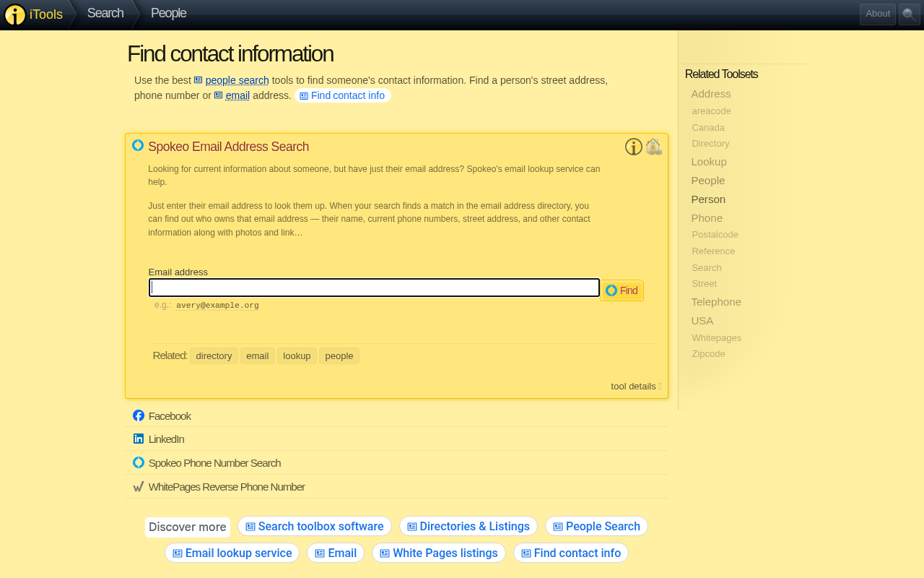Click the Find button
The image size is (924, 578).
(622, 290)
